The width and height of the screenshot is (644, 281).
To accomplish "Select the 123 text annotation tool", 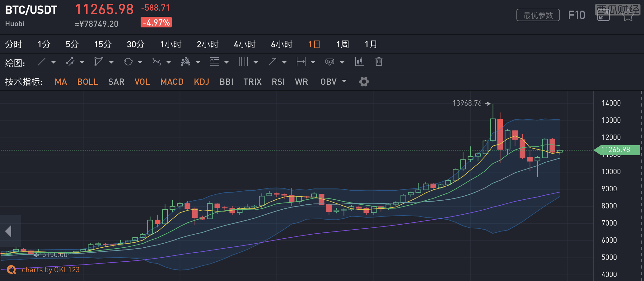I will point(330,62).
